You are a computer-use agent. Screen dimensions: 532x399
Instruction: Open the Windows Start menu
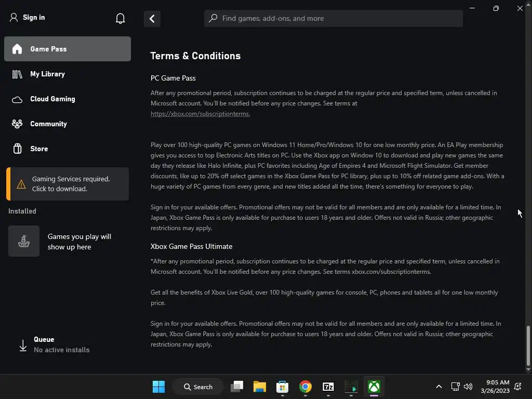tap(158, 387)
